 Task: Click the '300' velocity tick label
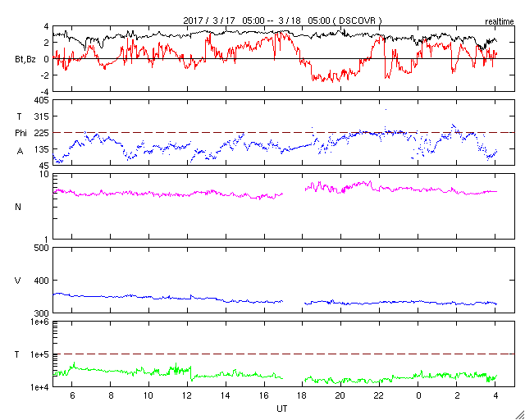[x=42, y=313]
